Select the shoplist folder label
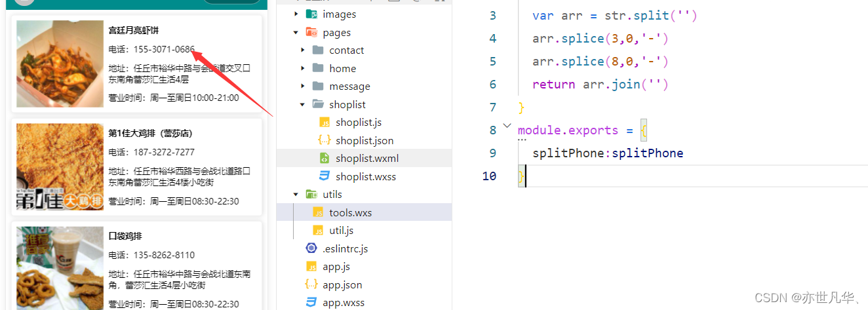The image size is (868, 310). click(x=347, y=104)
